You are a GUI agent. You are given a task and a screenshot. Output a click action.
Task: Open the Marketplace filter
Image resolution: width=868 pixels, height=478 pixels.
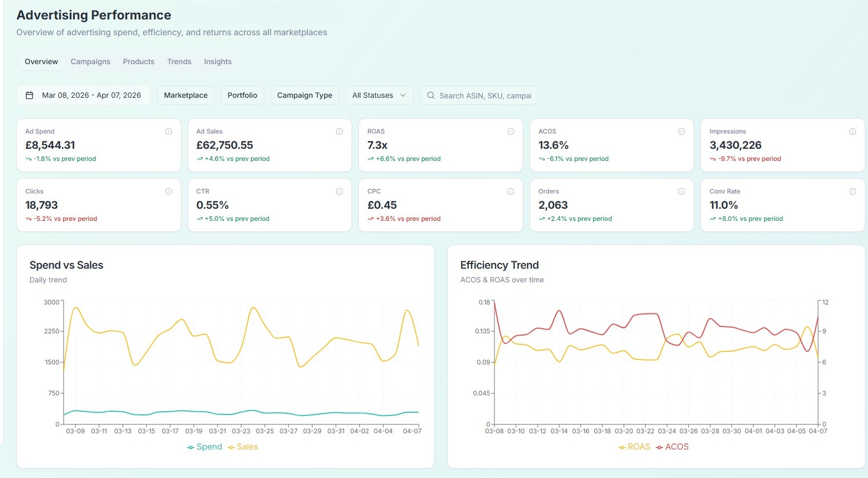185,95
